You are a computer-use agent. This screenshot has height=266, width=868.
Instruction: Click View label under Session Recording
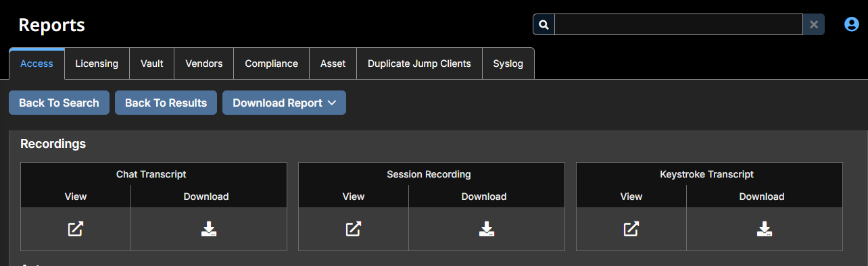coord(354,196)
